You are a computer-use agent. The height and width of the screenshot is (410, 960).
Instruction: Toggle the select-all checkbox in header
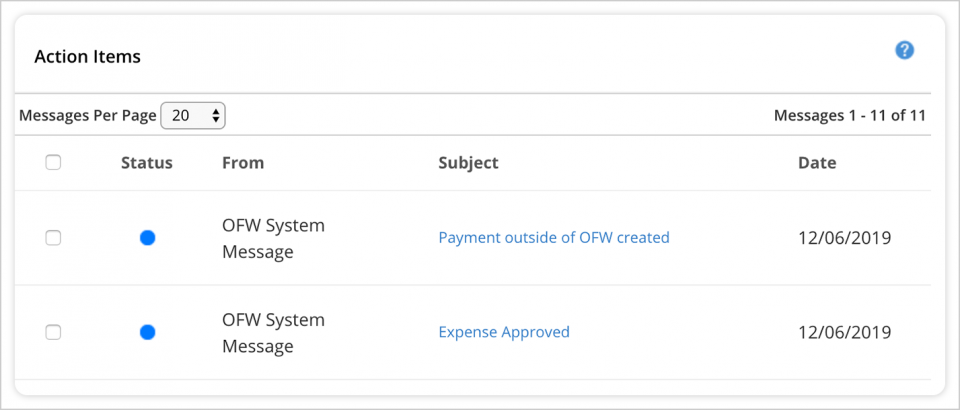point(53,163)
